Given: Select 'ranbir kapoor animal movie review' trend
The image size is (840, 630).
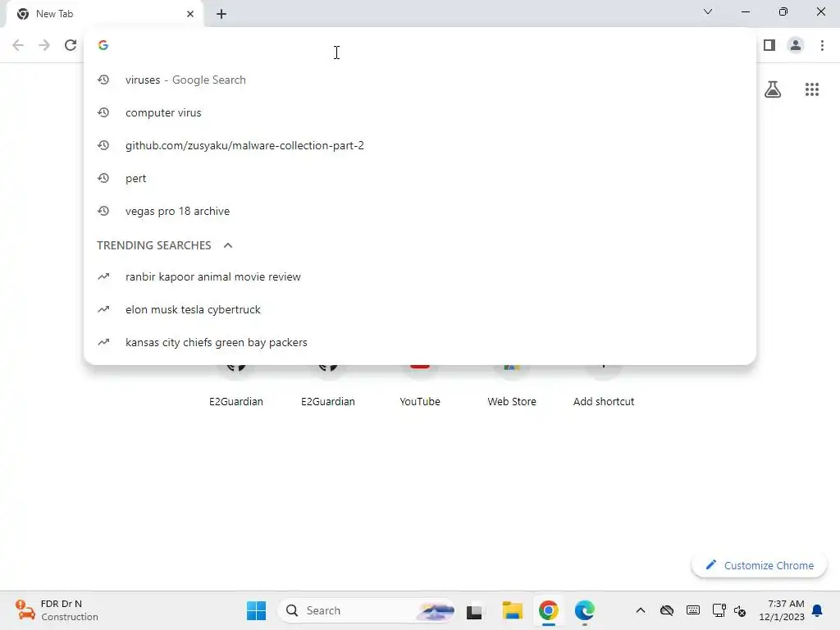Looking at the screenshot, I should tap(420, 277).
